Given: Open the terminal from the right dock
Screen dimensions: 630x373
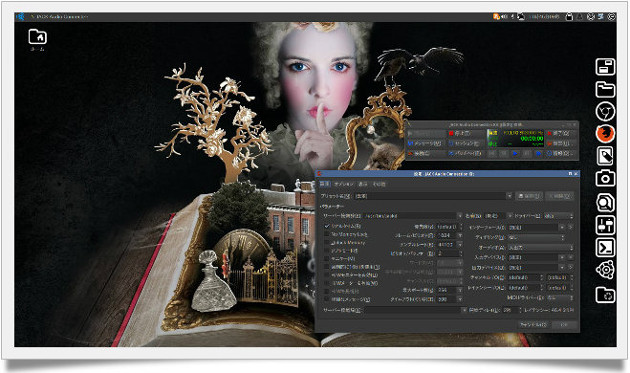Looking at the screenshot, I should (x=605, y=247).
